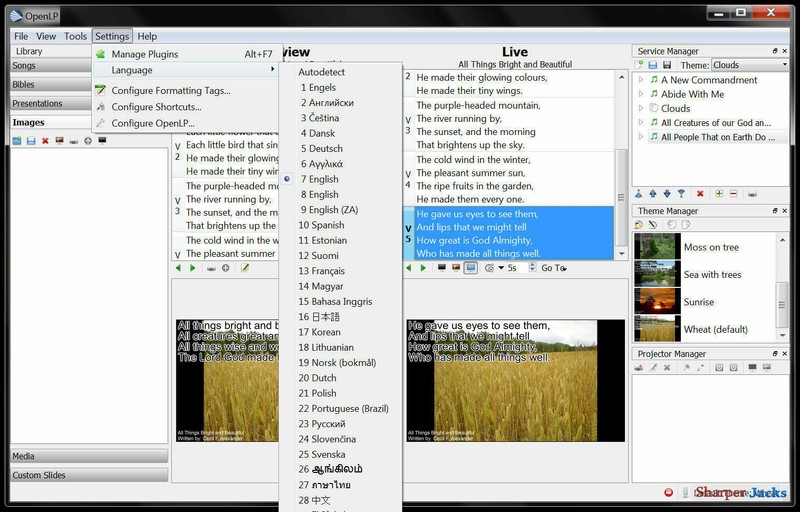
Task: Move selected service item to bottom
Action: pyautogui.click(x=681, y=194)
